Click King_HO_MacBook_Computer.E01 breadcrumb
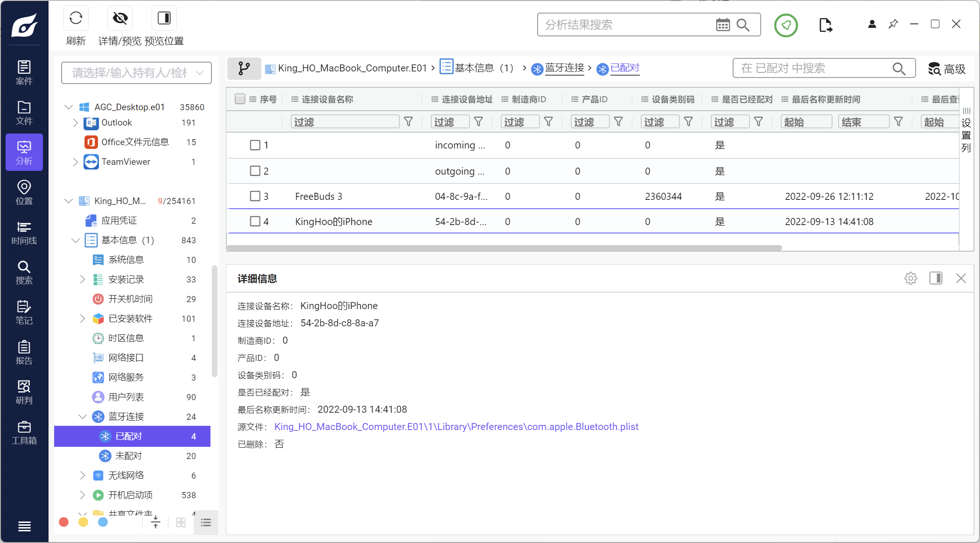This screenshot has width=980, height=543. (x=352, y=68)
